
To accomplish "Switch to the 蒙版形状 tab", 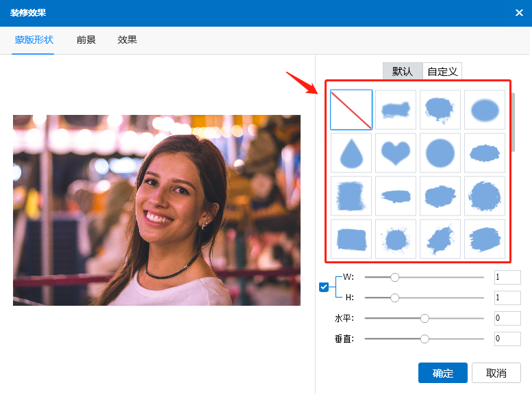I will [34, 40].
